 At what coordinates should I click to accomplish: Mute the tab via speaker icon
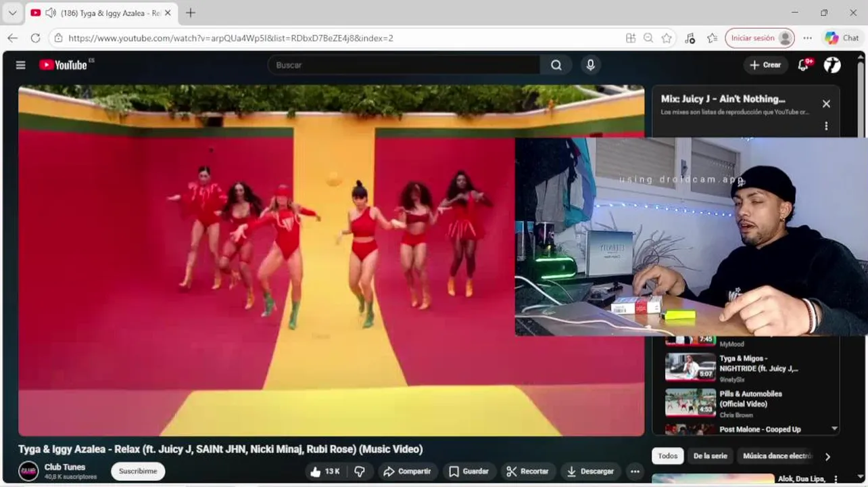tap(50, 13)
